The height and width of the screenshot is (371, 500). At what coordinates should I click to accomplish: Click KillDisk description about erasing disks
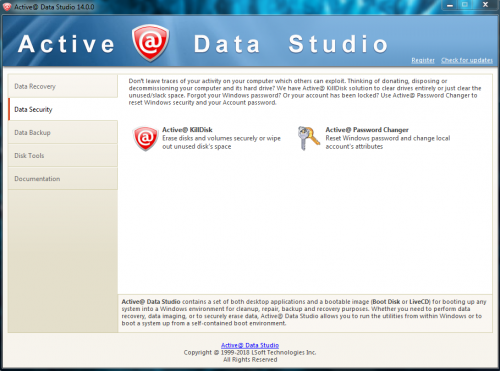[221, 142]
